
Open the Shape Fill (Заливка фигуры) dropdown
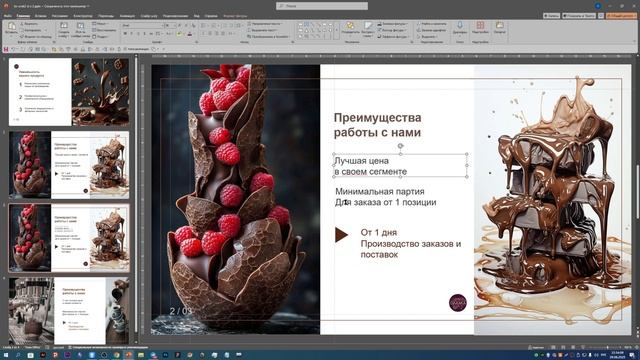pyautogui.click(x=393, y=24)
